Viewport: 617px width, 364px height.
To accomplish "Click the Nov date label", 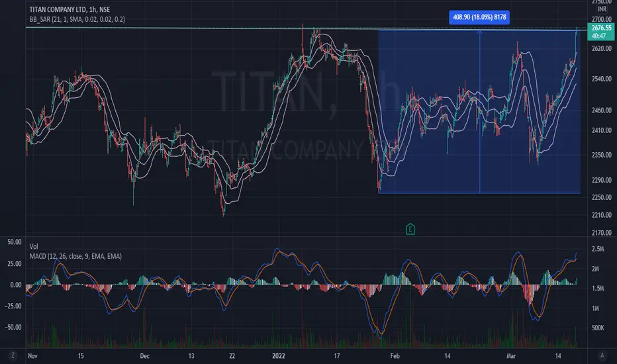I will pyautogui.click(x=32, y=356).
